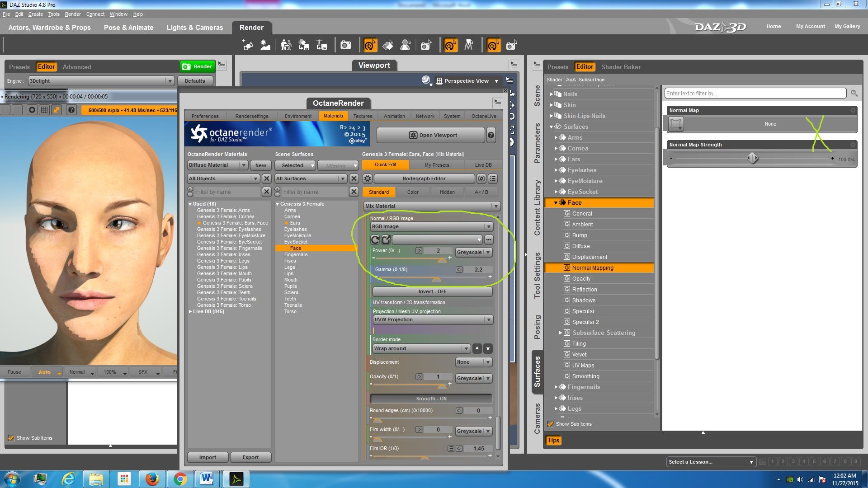The width and height of the screenshot is (868, 488).
Task: Click the camera render icon in toolbar
Action: [346, 45]
